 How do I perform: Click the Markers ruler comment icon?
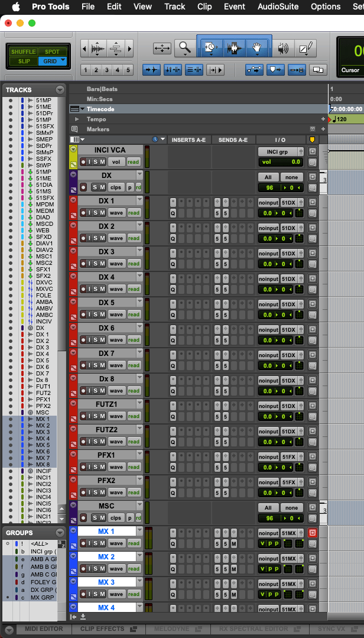(74, 129)
